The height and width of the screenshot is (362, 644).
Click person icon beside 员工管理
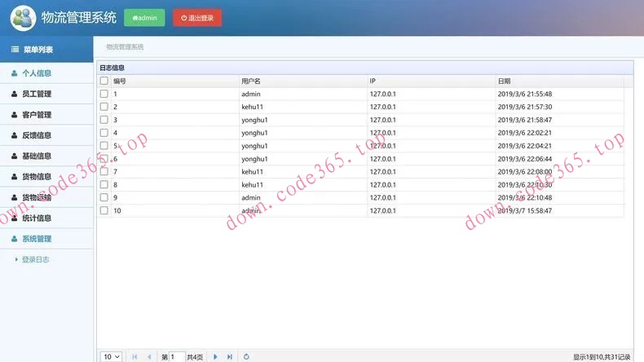(x=15, y=94)
